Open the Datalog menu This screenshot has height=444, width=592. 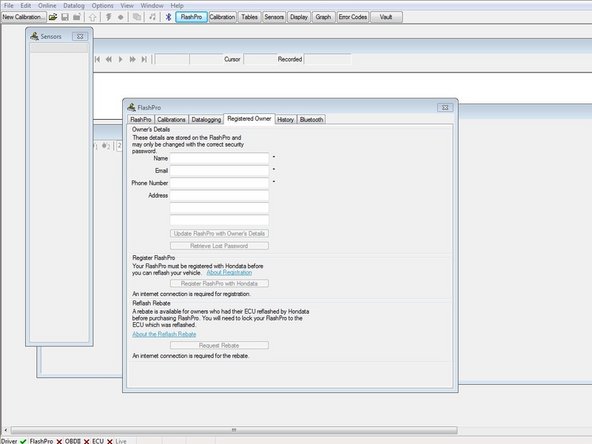[x=74, y=6]
